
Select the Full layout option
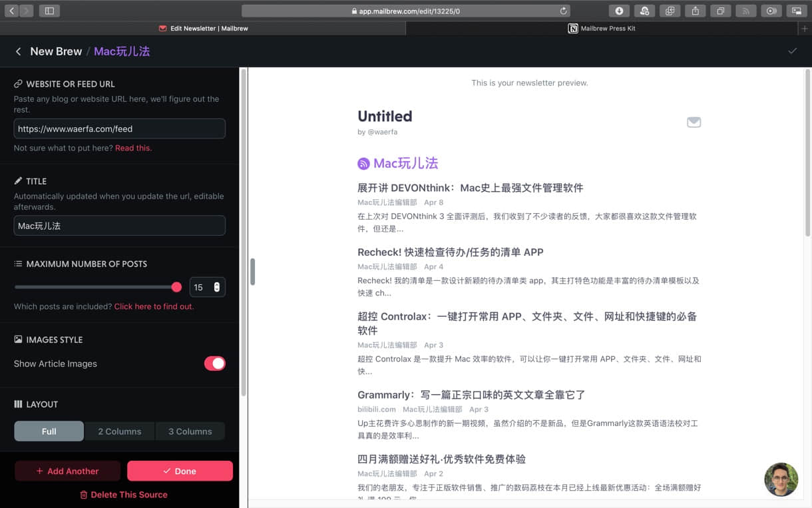tap(49, 431)
